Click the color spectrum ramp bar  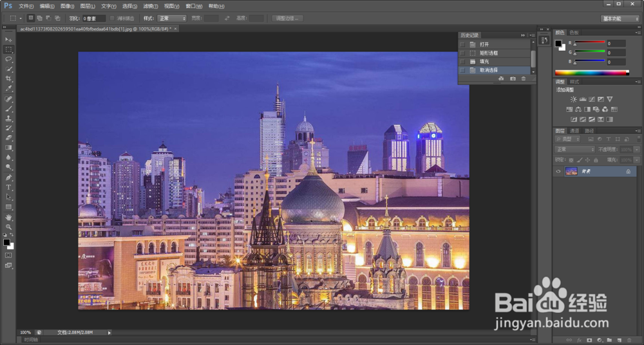point(592,73)
